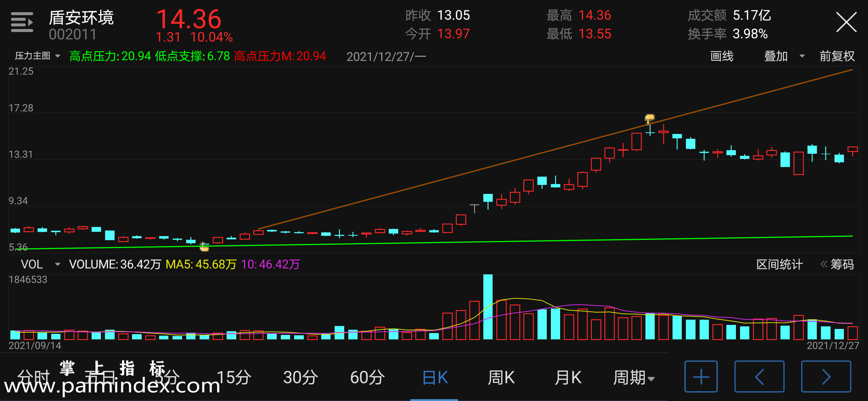Close the chart with the X icon
The image size is (868, 401).
click(846, 22)
